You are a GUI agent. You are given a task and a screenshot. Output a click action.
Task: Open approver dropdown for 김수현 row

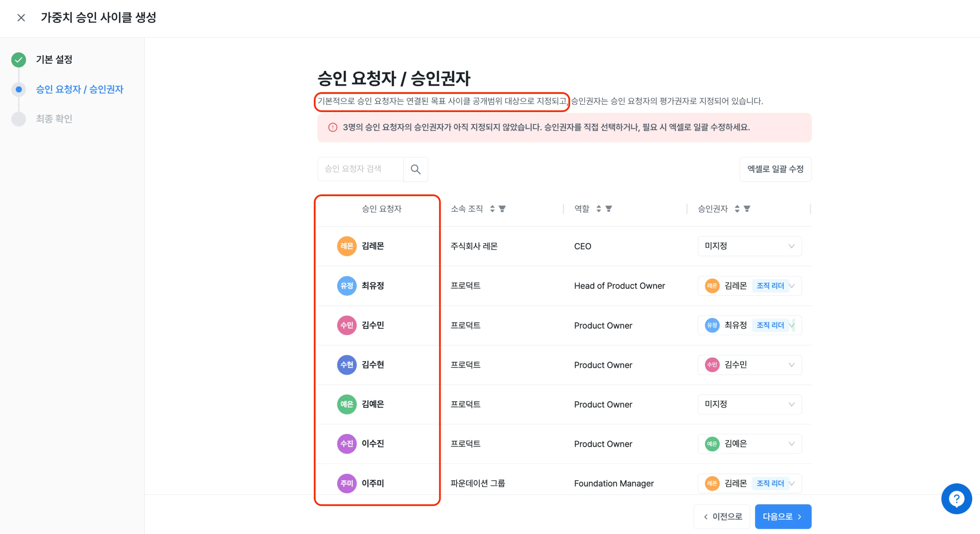749,365
